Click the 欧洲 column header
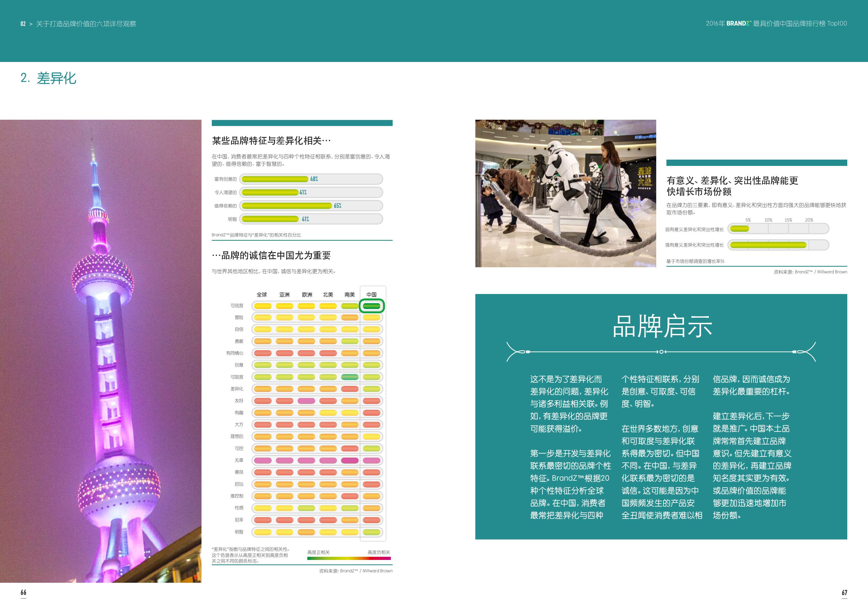This screenshot has height=614, width=868. pos(307,295)
